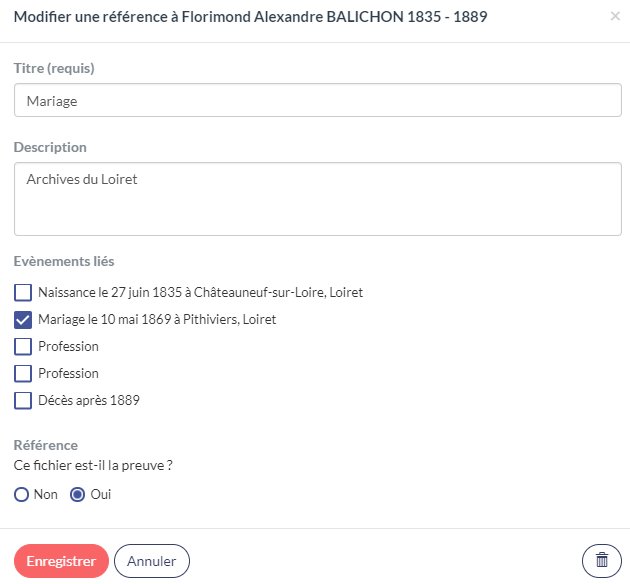Click the "Description" field label

[x=50, y=147]
